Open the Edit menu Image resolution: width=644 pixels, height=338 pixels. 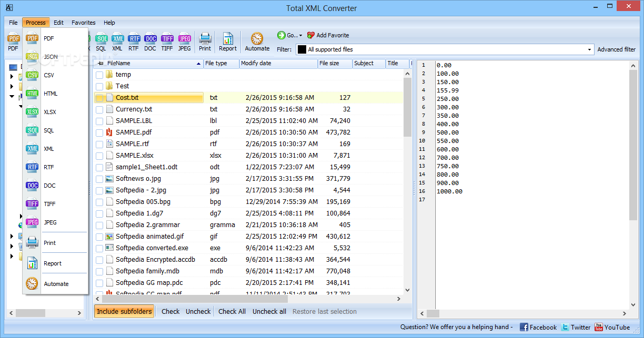[x=58, y=23]
